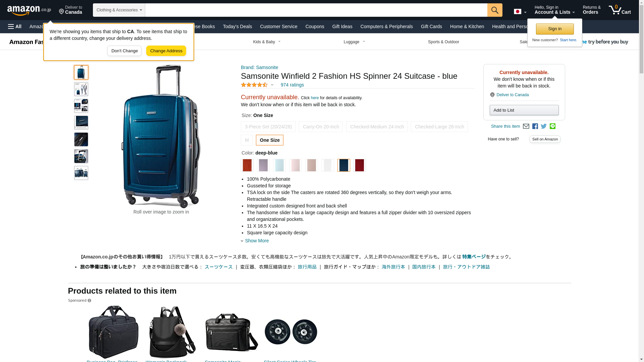Click the magnifying glass search button
644x362 pixels.
495,10
